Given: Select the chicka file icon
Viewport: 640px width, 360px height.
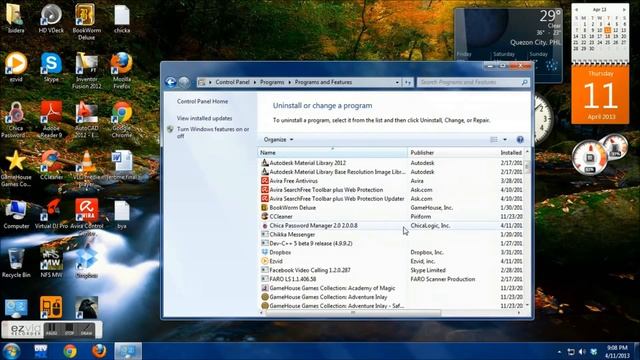Looking at the screenshot, I should click(122, 18).
